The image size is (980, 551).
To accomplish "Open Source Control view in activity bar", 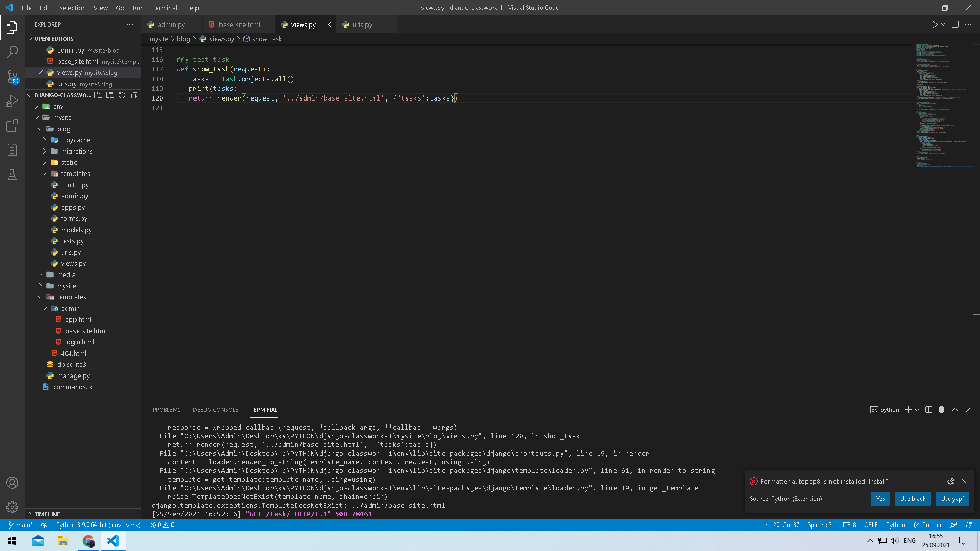I will click(12, 77).
